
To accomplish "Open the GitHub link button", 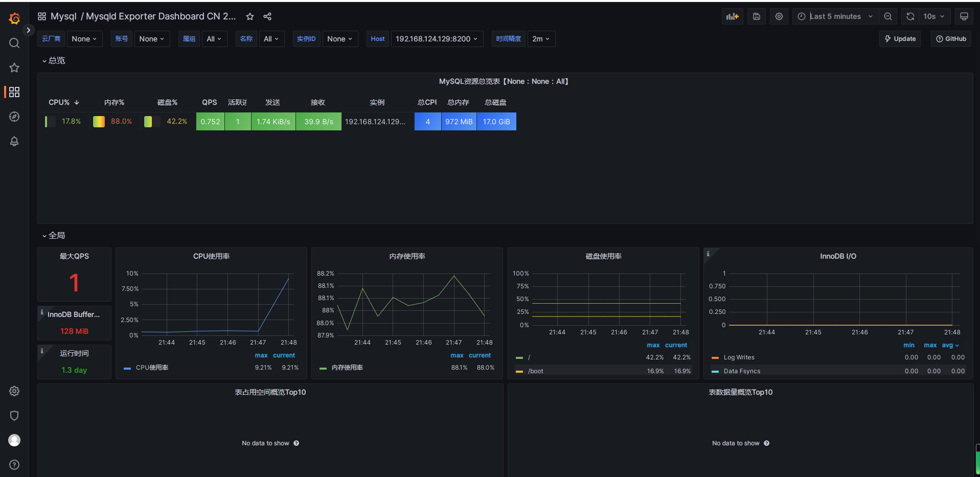I will tap(951, 38).
